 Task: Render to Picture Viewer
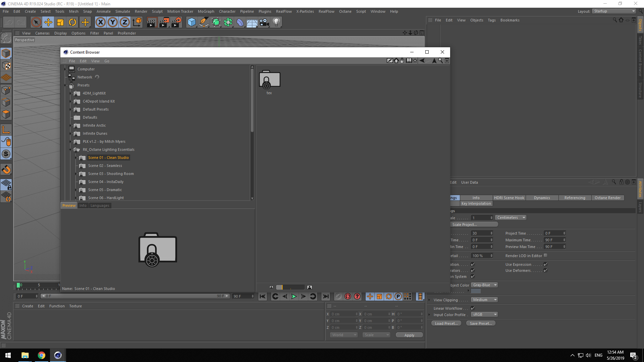pyautogui.click(x=164, y=22)
